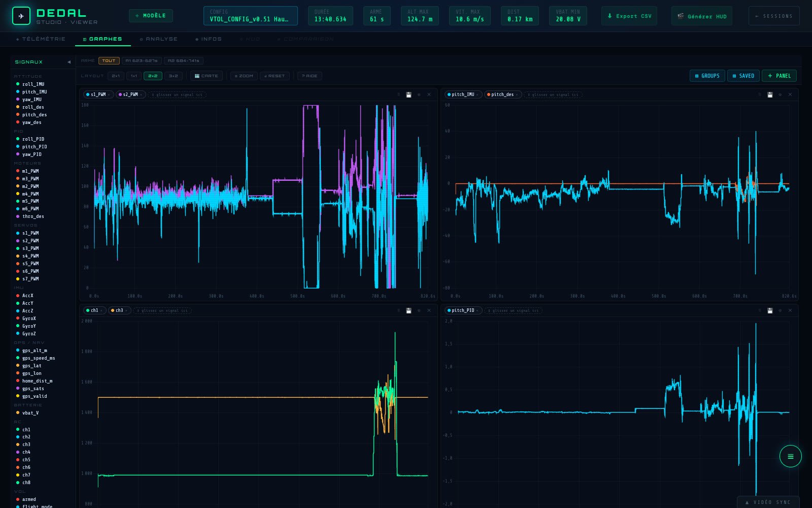Close the s1_PWM / s2_PWM graph panel
812x508 pixels.
429,94
